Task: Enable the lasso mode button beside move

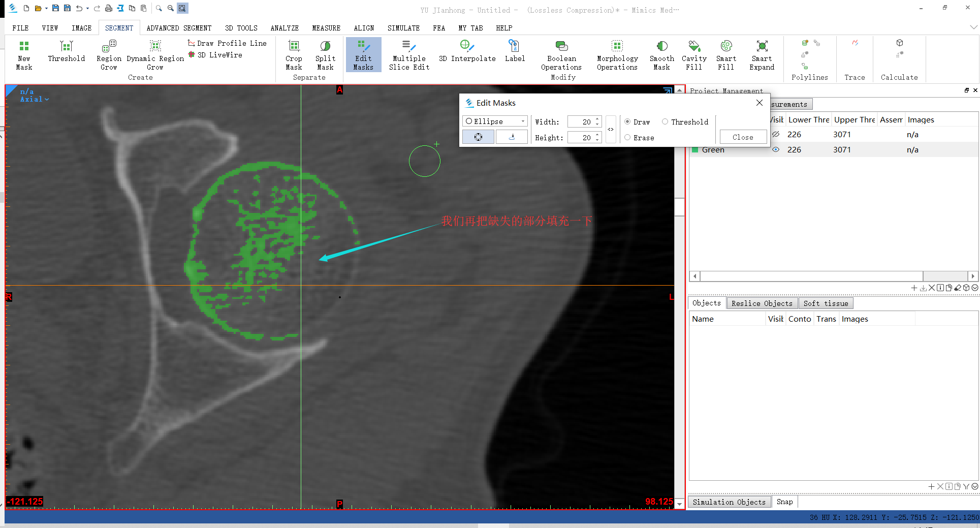Action: (512, 137)
